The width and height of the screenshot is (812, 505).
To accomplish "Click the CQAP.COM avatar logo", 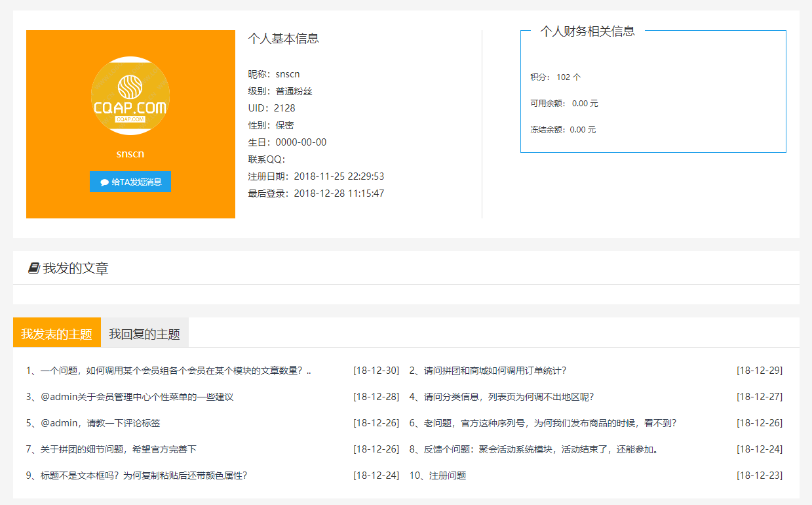I will [x=130, y=96].
